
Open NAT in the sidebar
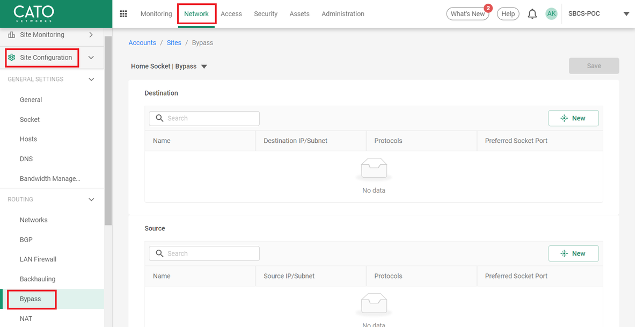point(26,319)
